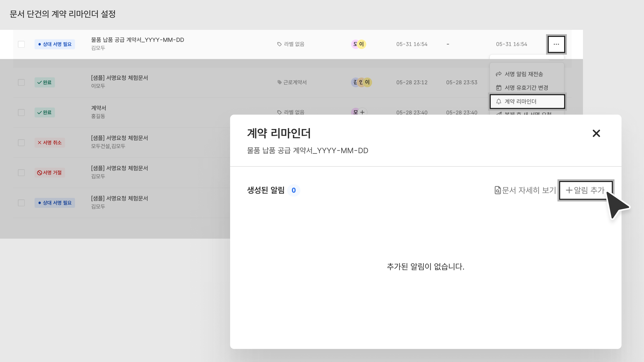Click the 라벨 없음 tag icon in first row
The width and height of the screenshot is (644, 362).
coord(279,44)
